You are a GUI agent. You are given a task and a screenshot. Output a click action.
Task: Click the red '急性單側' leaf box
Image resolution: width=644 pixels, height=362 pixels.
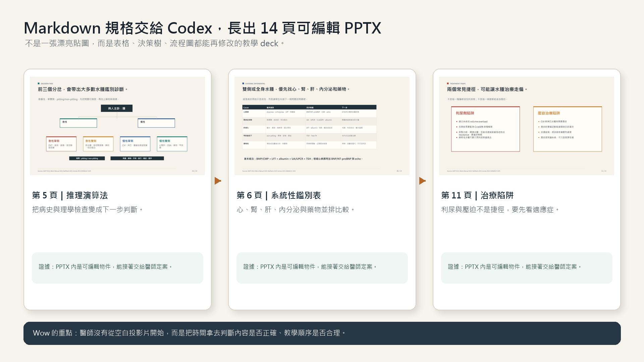61,144
